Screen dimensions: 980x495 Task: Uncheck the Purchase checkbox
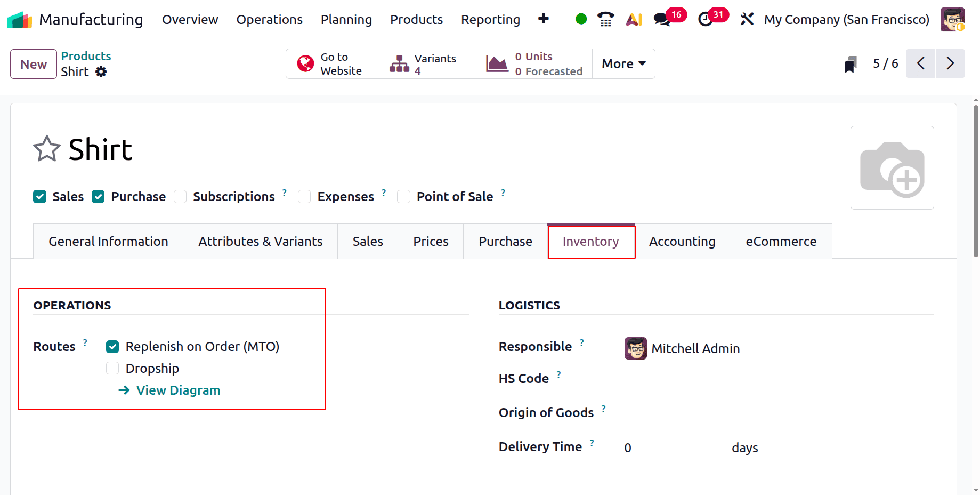coord(98,197)
